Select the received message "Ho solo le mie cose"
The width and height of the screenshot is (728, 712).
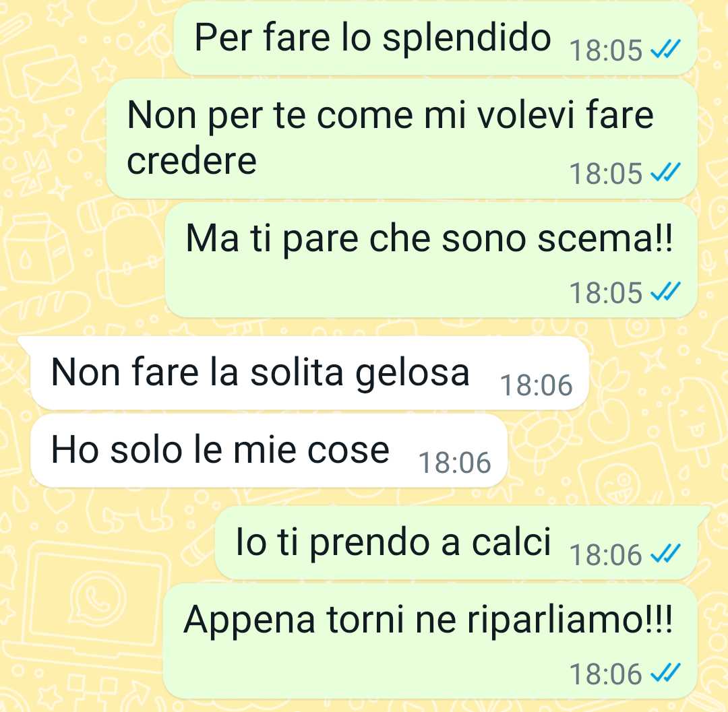pyautogui.click(x=268, y=451)
